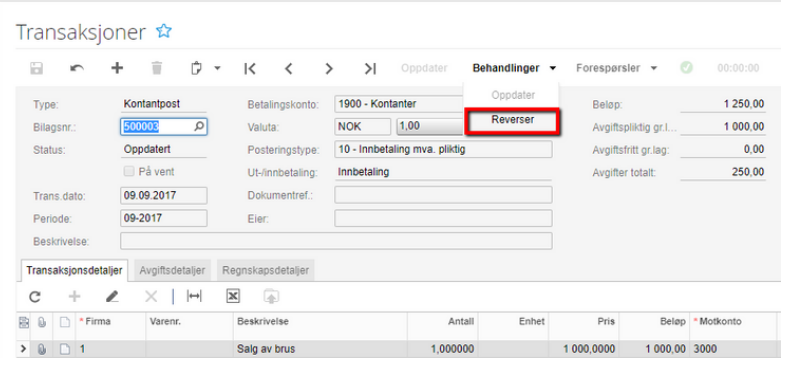Expand the row arrow for Salg av brus

[23, 348]
